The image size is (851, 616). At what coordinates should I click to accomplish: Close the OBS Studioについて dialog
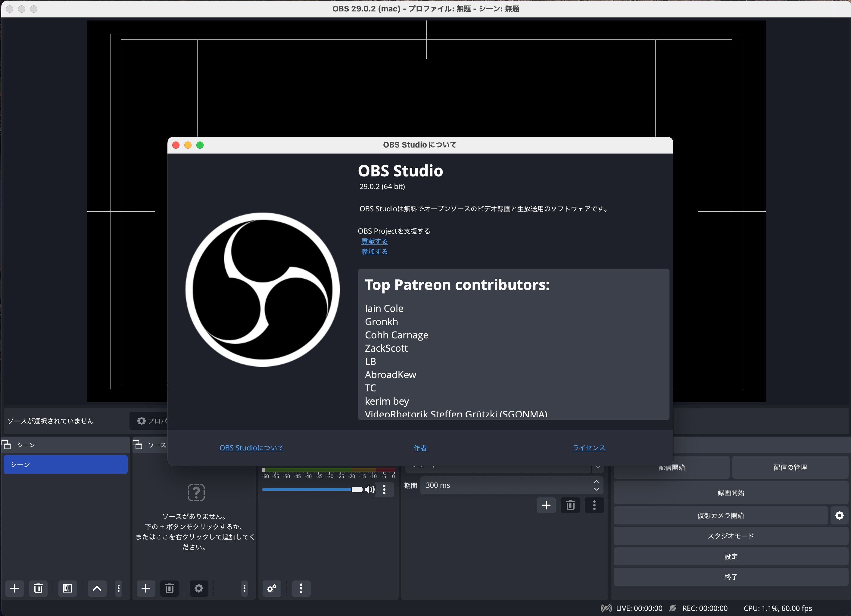[x=176, y=145]
